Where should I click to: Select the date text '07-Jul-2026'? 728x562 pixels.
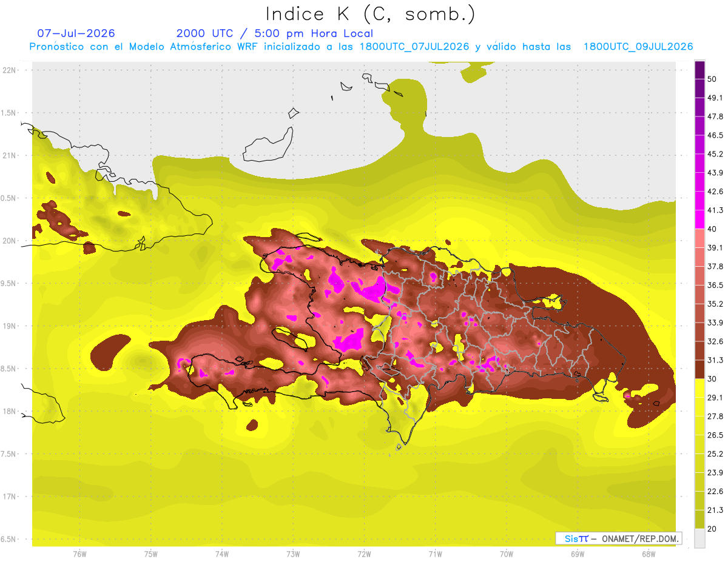tap(76, 33)
